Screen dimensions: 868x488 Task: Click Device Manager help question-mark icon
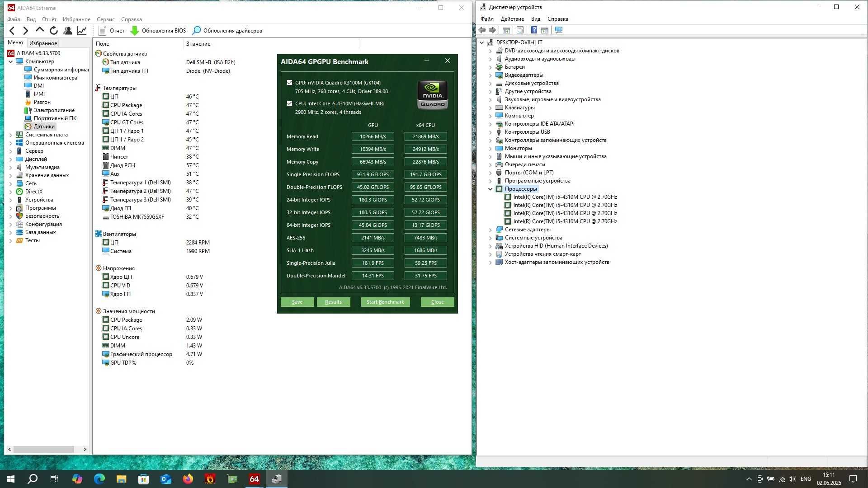click(534, 30)
